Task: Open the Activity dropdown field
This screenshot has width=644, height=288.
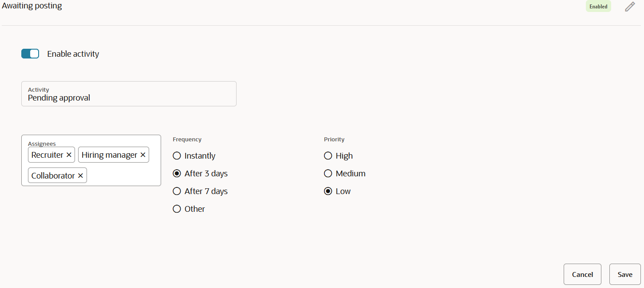Action: pos(129,94)
